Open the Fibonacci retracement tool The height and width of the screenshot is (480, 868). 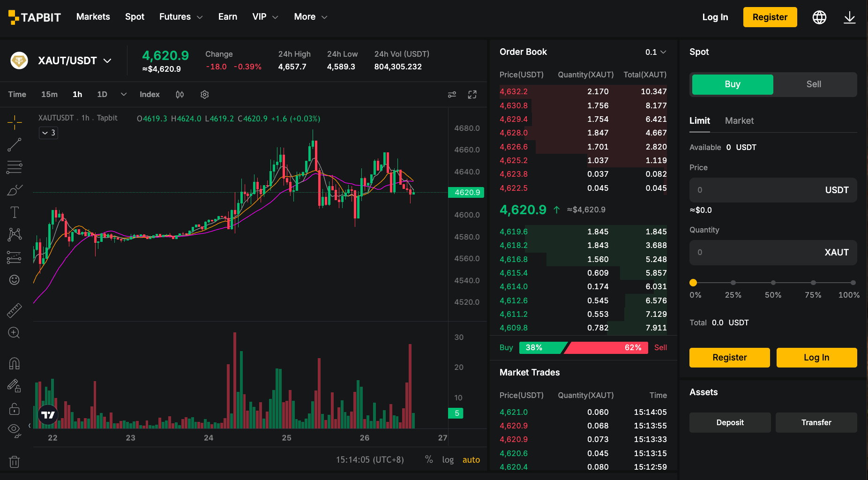click(x=15, y=167)
